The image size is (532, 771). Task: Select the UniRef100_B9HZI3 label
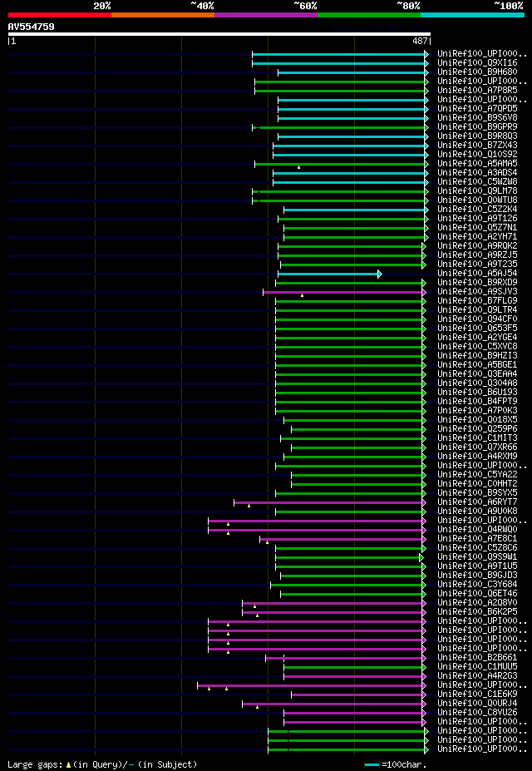[477, 355]
